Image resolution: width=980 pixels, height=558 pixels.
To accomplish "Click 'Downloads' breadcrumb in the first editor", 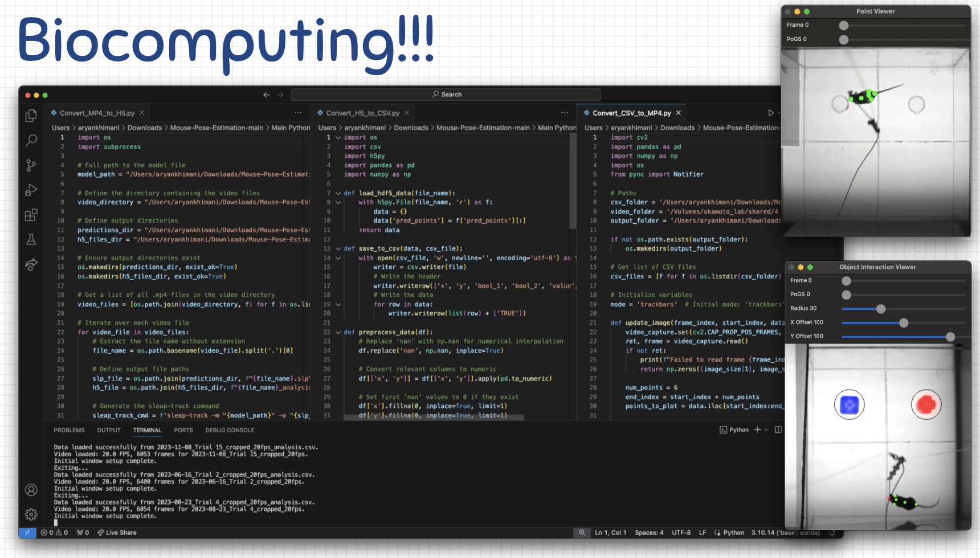I will (145, 128).
